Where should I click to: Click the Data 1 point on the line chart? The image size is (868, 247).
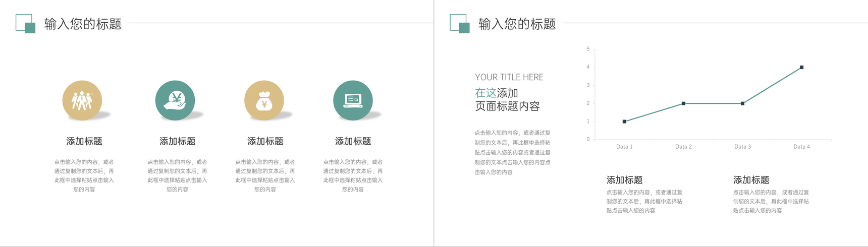[624, 121]
